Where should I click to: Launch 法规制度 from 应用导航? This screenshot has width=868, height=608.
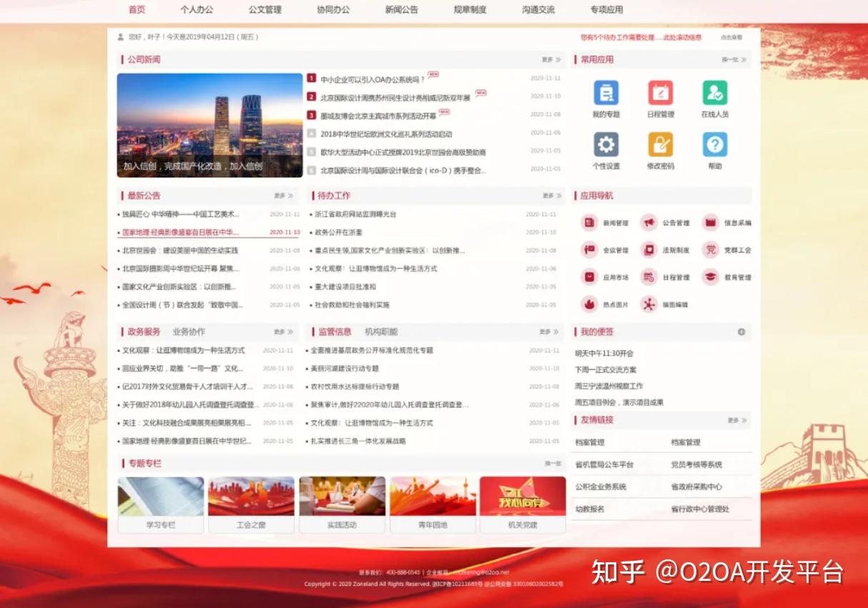coord(665,250)
